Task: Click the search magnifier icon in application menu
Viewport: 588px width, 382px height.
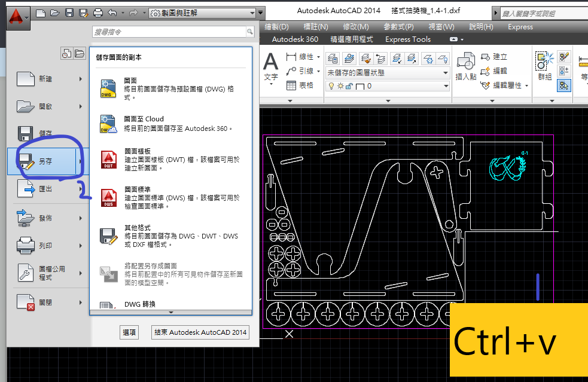Action: 250,32
